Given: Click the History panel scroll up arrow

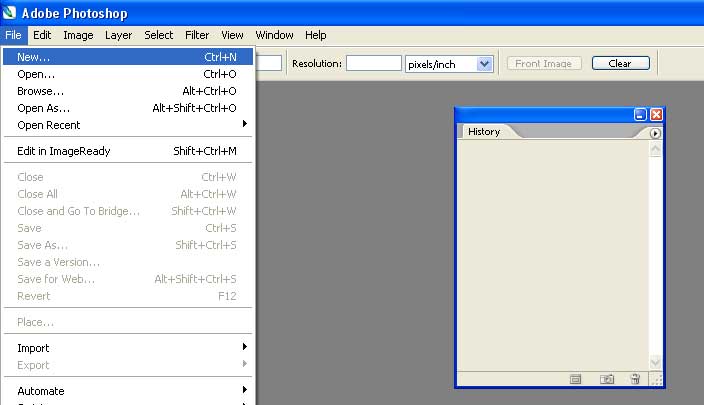Looking at the screenshot, I should coord(655,149).
